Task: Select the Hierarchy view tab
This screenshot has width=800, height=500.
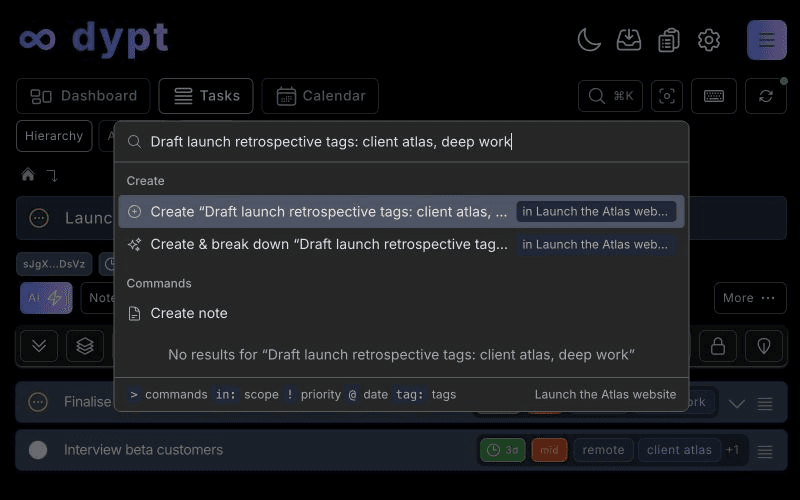Action: 54,136
